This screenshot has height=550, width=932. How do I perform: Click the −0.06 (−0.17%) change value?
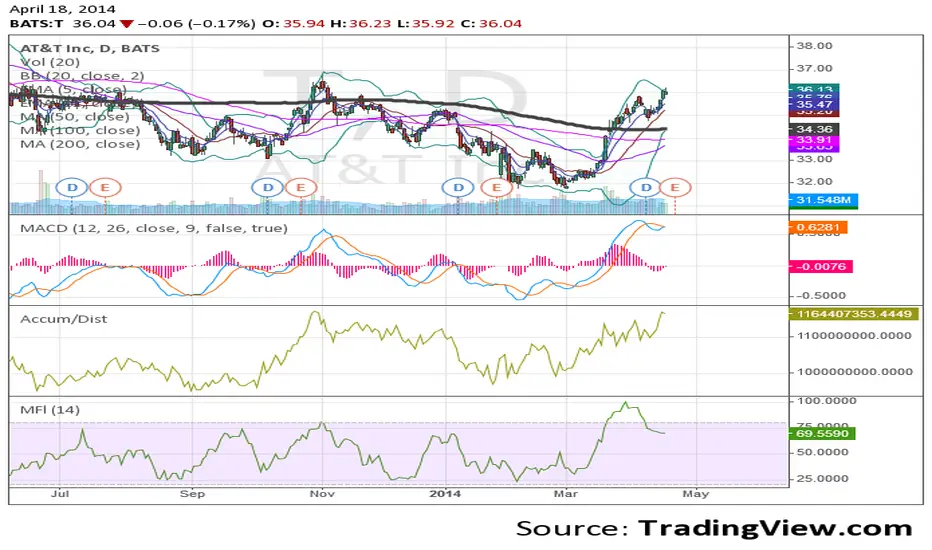pos(197,24)
